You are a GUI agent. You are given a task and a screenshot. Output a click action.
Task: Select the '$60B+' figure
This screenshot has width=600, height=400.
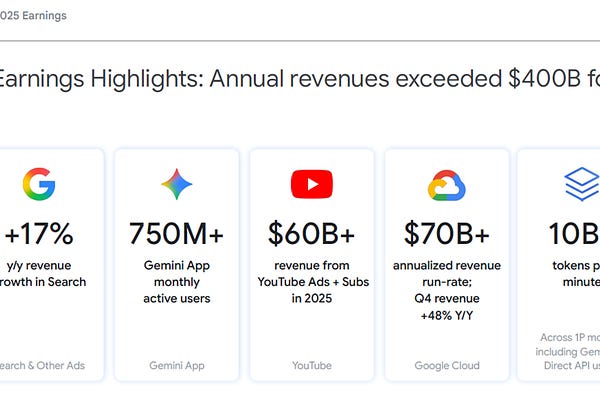(311, 233)
